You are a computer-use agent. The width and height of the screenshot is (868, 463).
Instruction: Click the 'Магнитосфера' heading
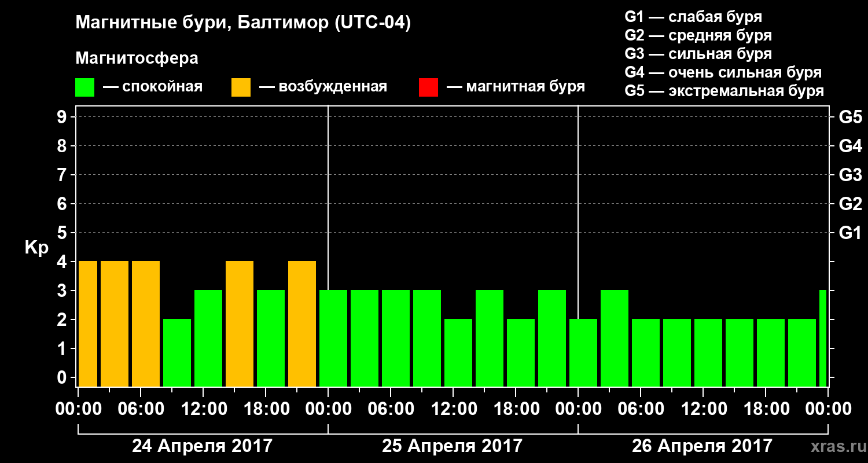coord(137,58)
